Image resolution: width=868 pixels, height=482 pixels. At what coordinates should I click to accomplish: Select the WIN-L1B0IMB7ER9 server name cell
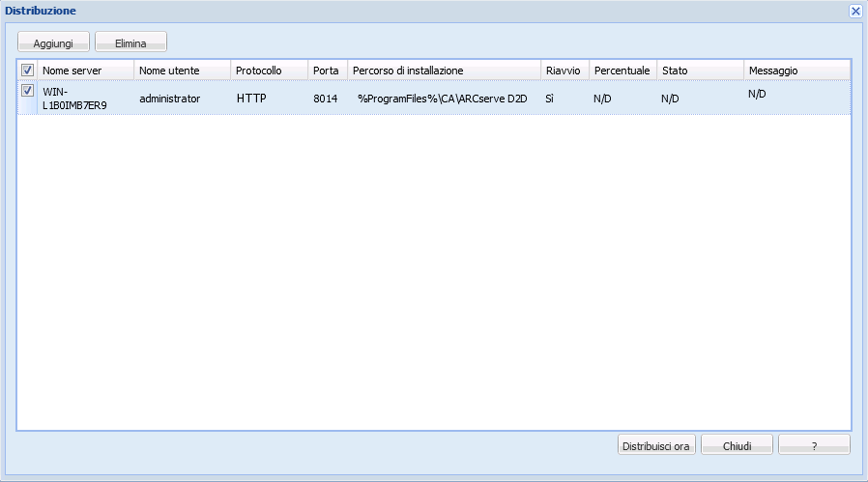(x=86, y=98)
